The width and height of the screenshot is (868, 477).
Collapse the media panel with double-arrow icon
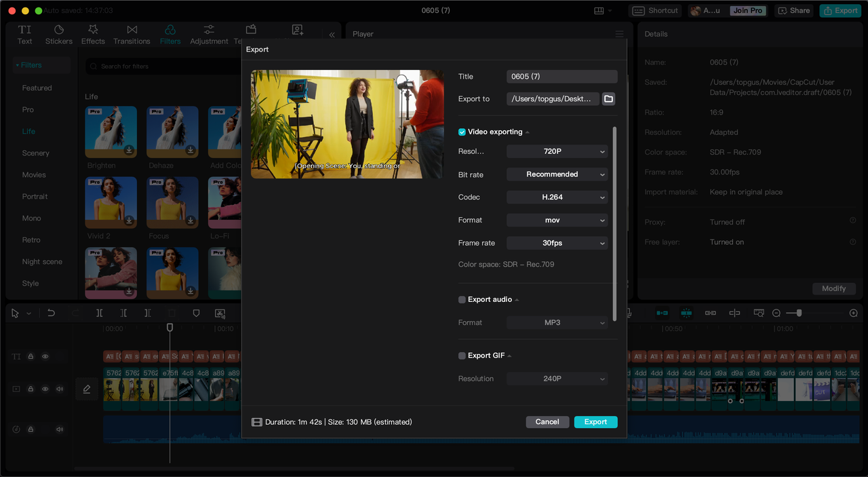coord(332,35)
